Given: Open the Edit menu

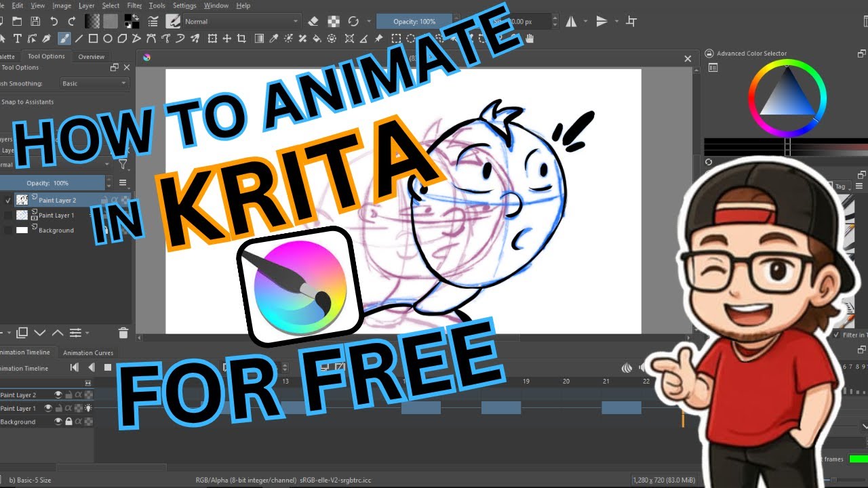Looking at the screenshot, I should pos(18,5).
